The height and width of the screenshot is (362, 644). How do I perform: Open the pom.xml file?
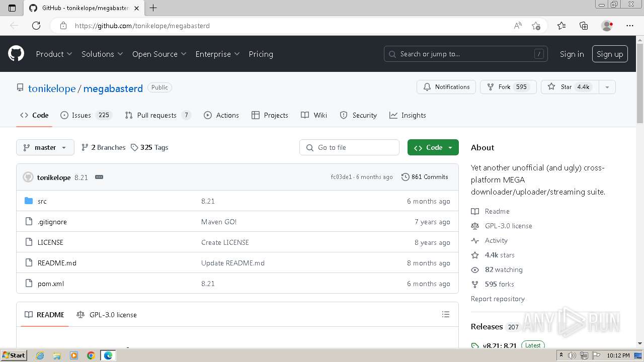point(51,284)
